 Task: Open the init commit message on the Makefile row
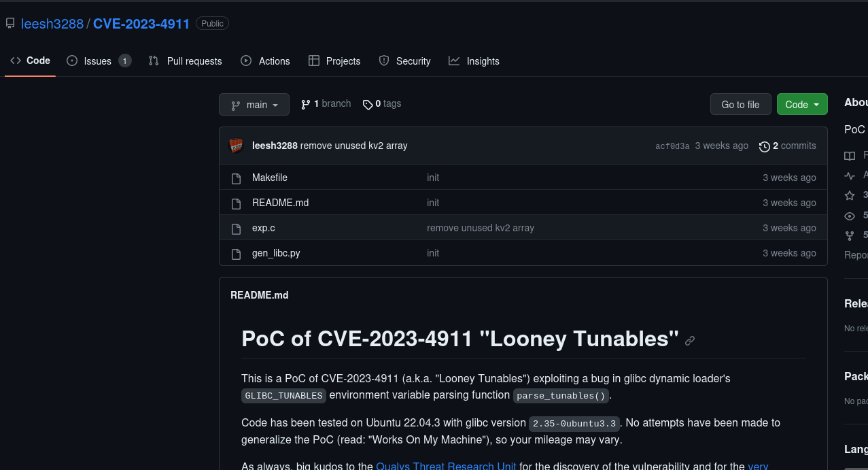(433, 178)
